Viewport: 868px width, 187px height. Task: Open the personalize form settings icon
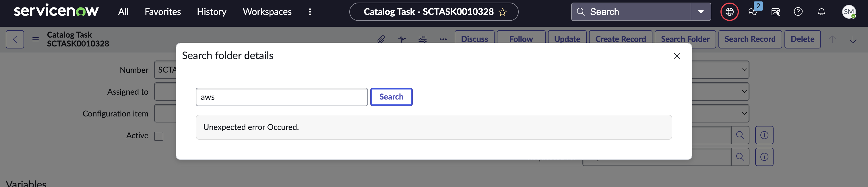pos(422,39)
